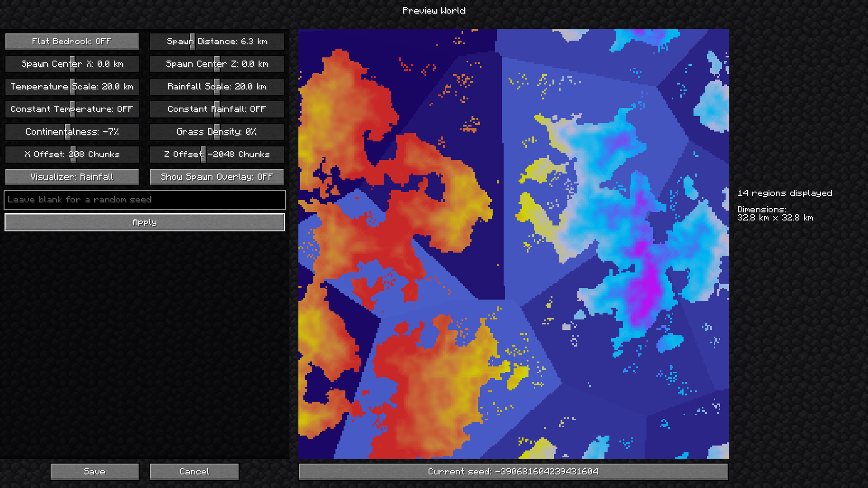Adjust Spawn Center Z slider

coord(216,64)
